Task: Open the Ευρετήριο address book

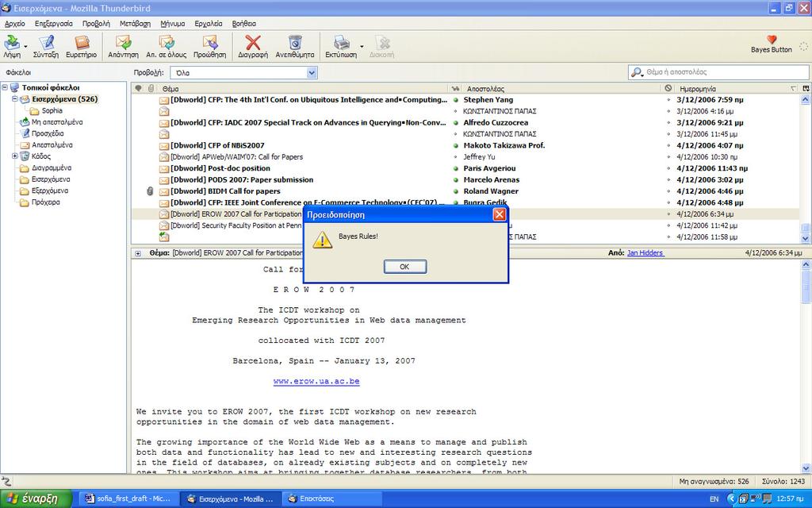Action: click(x=82, y=42)
